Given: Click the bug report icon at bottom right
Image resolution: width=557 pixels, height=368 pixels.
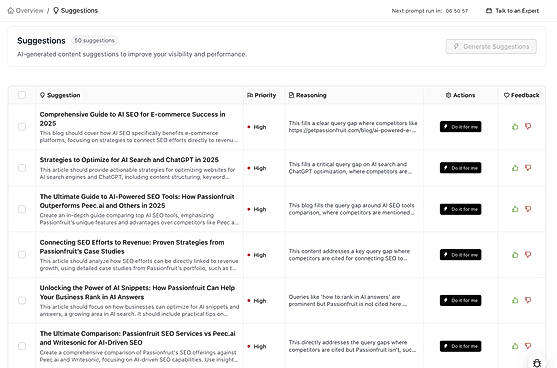Looking at the screenshot, I should [537, 363].
